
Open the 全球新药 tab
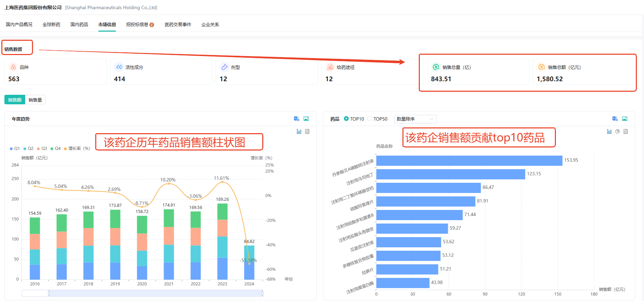[51, 24]
